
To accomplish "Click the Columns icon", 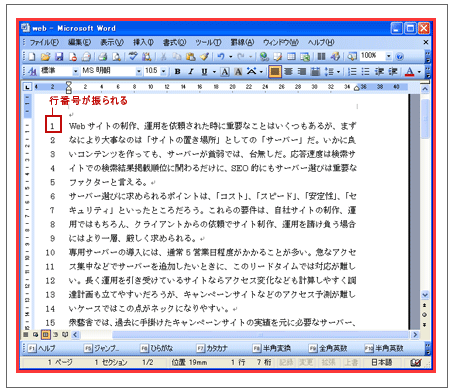I will tap(321, 57).
